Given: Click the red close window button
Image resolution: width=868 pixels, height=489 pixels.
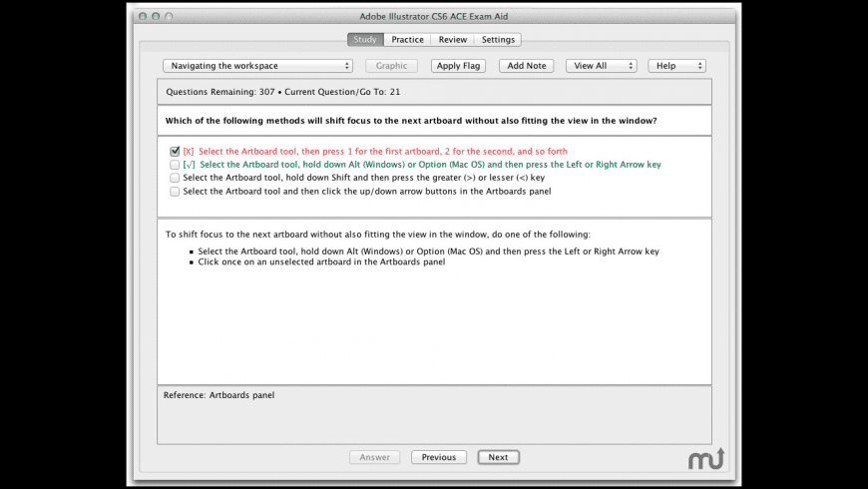Looking at the screenshot, I should click(143, 16).
